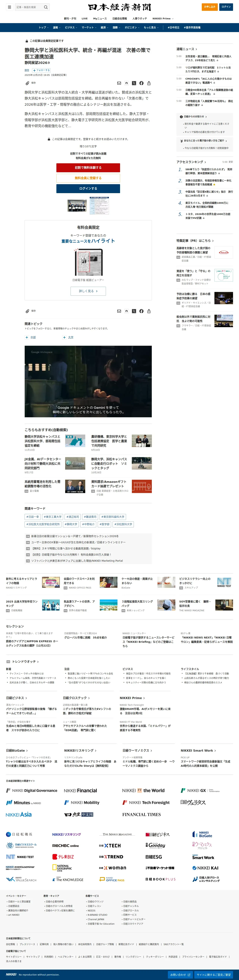Expand the 国際 nav dropdown

point(116,27)
